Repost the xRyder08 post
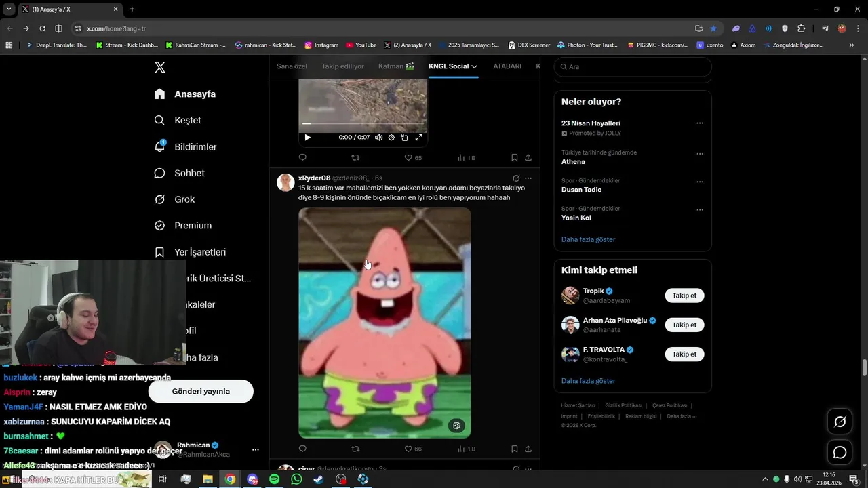This screenshot has height=488, width=868. [355, 449]
